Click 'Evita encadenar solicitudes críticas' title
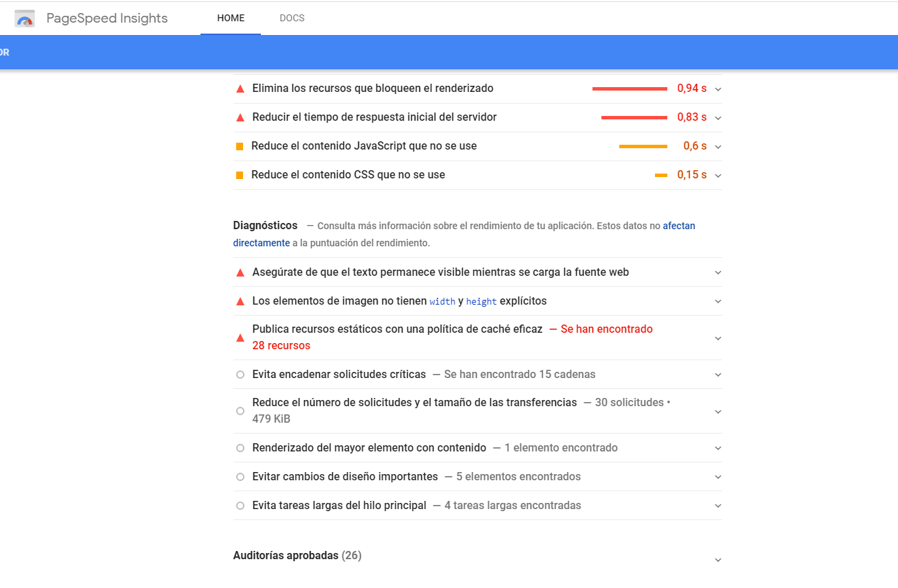The image size is (898, 588). pos(339,375)
